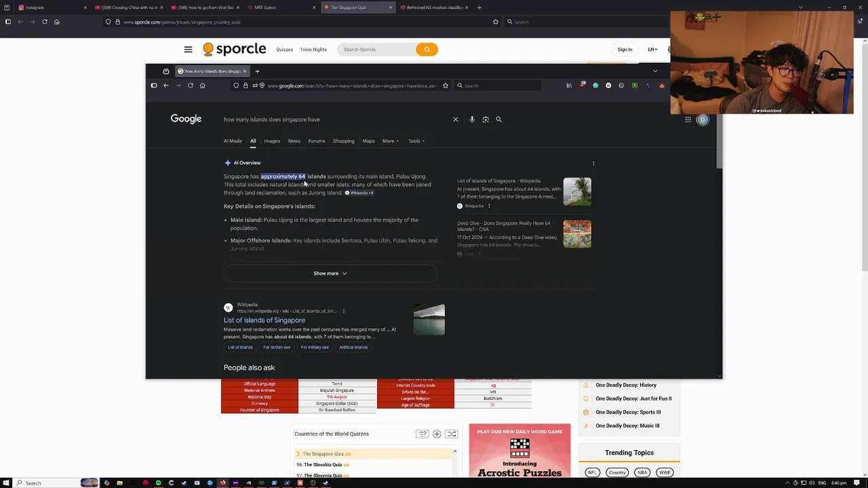Open Google apps grid

[x=688, y=120]
